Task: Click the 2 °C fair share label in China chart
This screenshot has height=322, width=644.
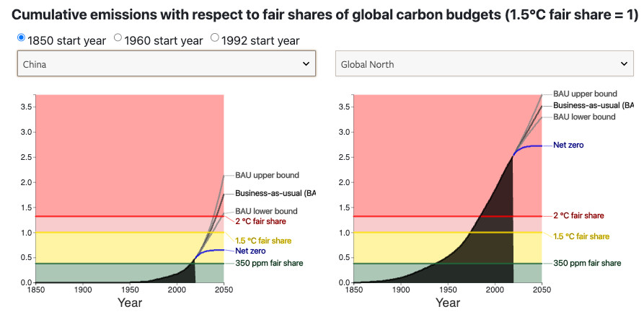Action: pyautogui.click(x=260, y=221)
